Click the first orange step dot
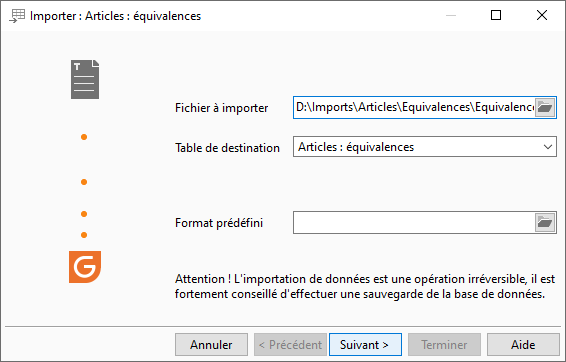Image resolution: width=566 pixels, height=362 pixels. tap(84, 137)
